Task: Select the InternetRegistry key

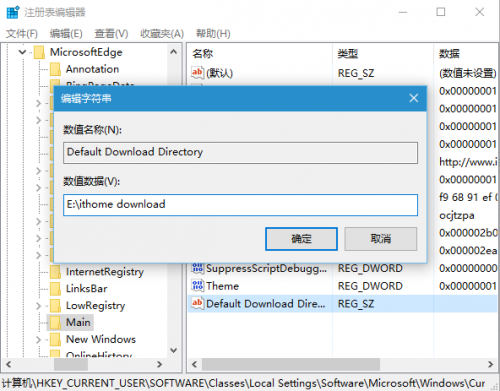Action: [105, 272]
